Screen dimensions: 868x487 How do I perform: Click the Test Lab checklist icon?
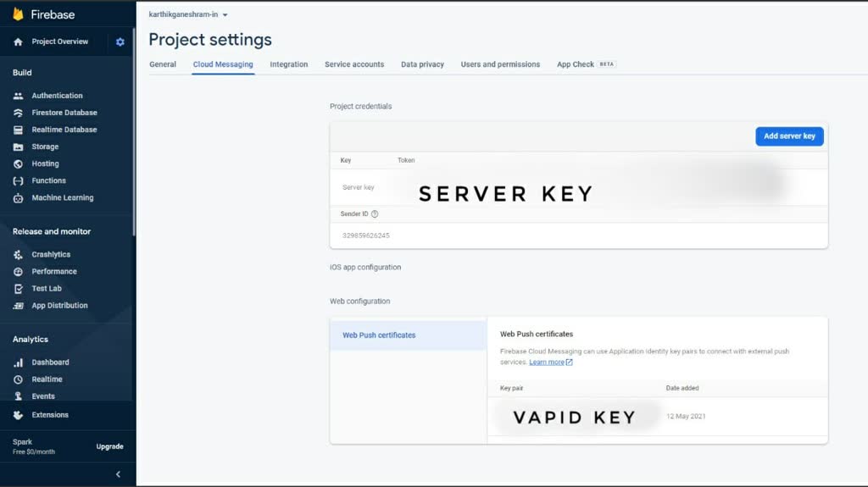pyautogui.click(x=19, y=289)
